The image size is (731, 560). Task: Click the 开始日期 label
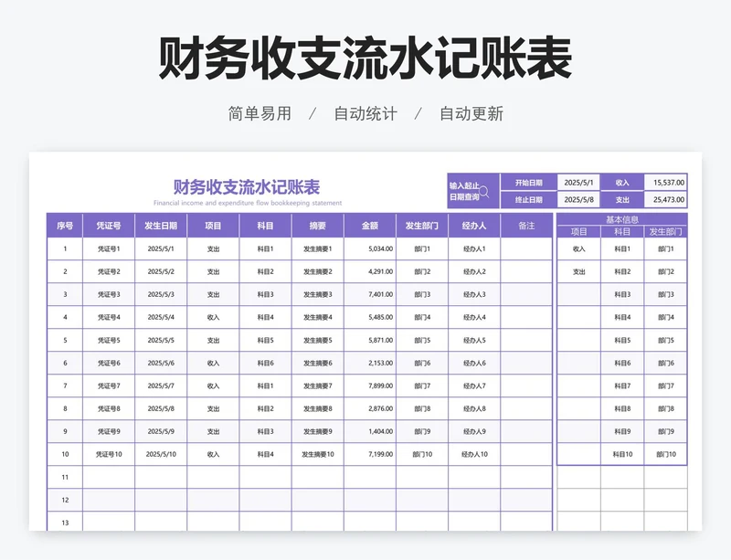529,183
